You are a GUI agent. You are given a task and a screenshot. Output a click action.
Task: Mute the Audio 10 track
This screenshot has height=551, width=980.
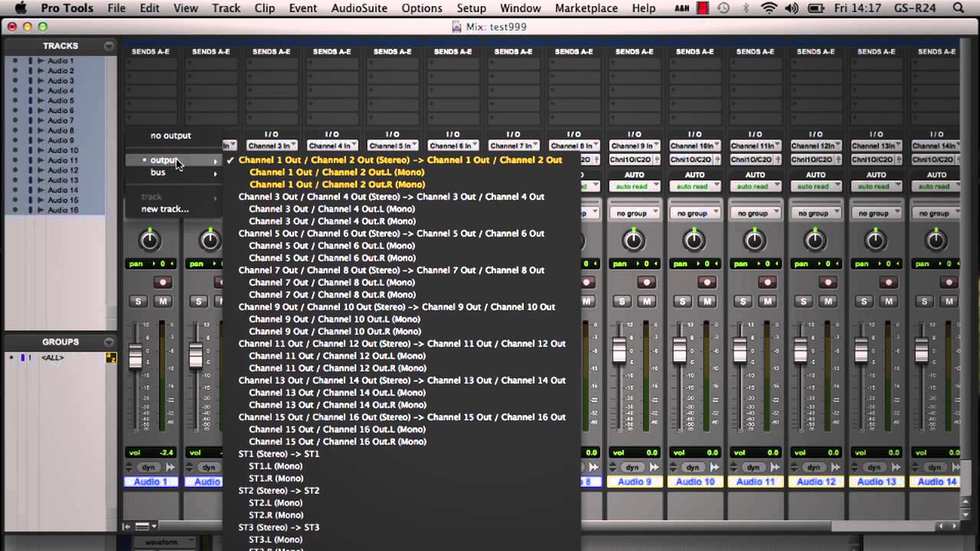pos(707,302)
